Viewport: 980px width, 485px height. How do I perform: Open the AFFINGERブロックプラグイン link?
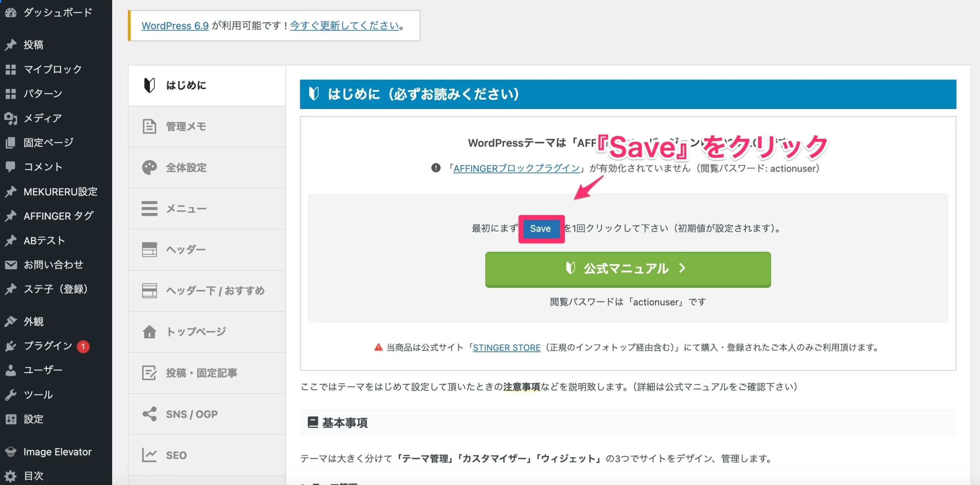tap(516, 168)
